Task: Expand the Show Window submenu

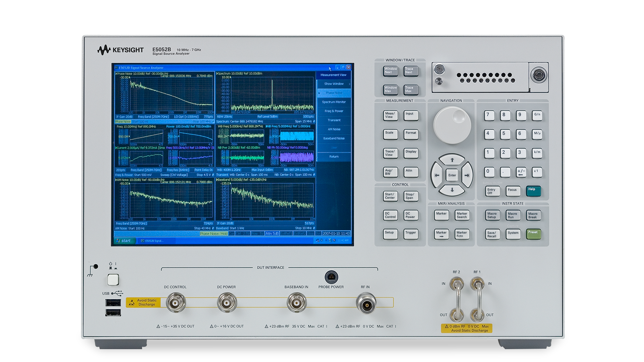Action: 334,84
